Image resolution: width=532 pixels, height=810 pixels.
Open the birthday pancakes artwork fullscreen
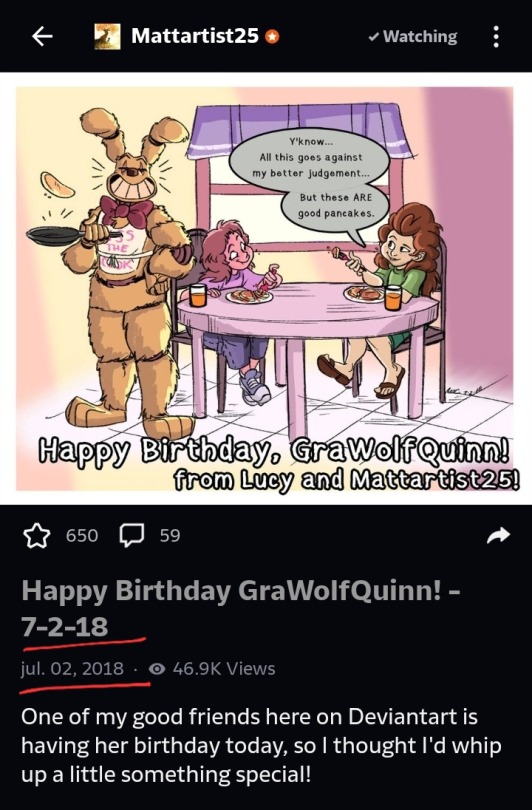(x=264, y=288)
